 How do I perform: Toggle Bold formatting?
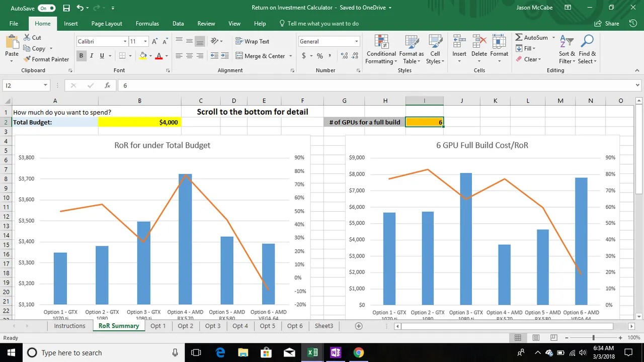coord(81,56)
